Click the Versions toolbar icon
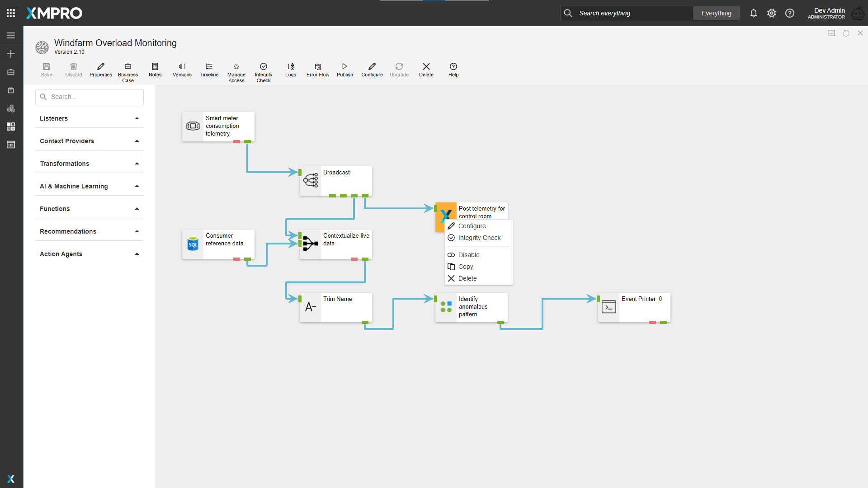 182,70
